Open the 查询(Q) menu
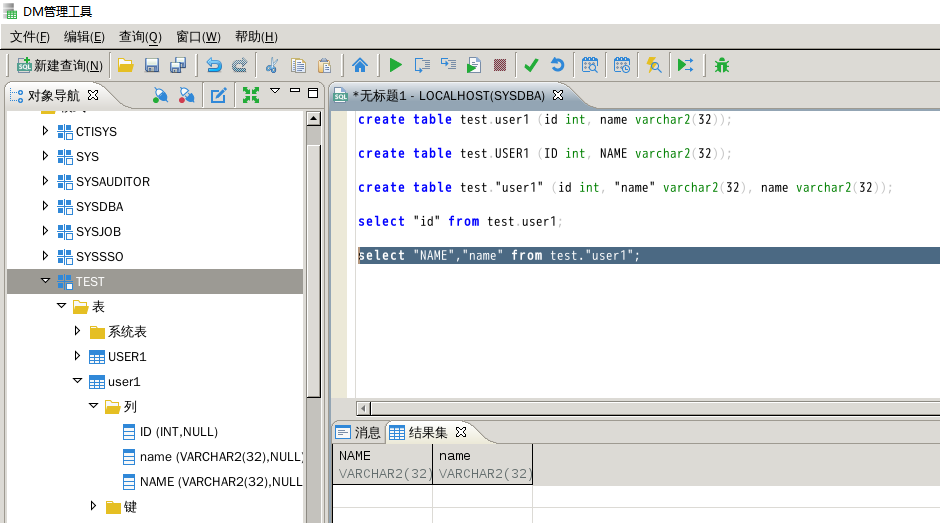This screenshot has height=523, width=940. [x=140, y=37]
